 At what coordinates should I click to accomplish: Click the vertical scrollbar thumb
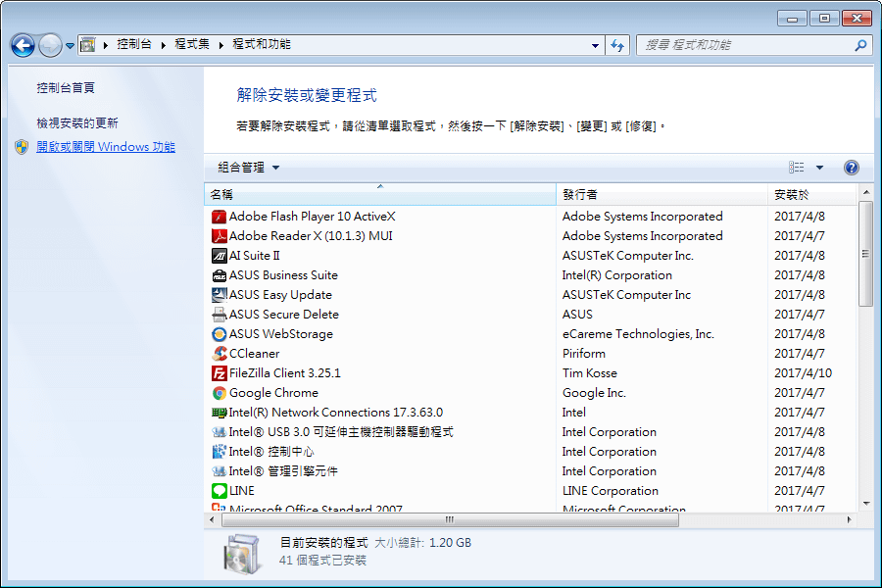click(866, 254)
